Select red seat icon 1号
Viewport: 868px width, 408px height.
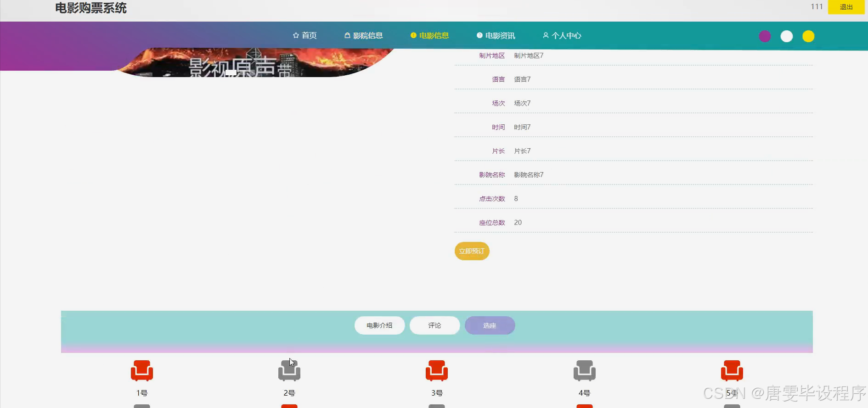[x=142, y=371]
